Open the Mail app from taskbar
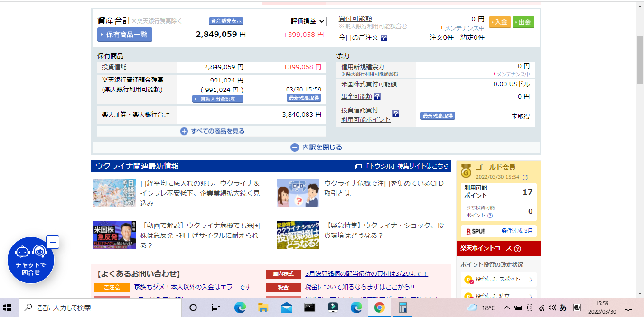The height and width of the screenshot is (317, 644). pos(286,308)
